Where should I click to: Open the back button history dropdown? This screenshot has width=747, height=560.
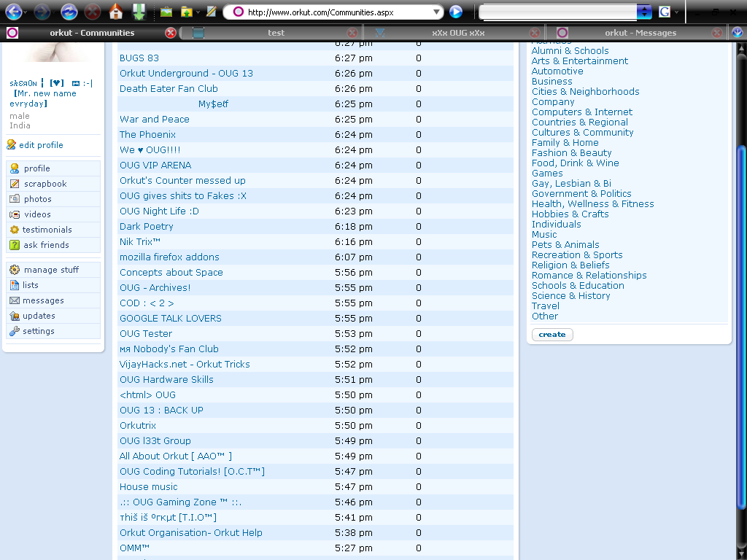click(26, 12)
